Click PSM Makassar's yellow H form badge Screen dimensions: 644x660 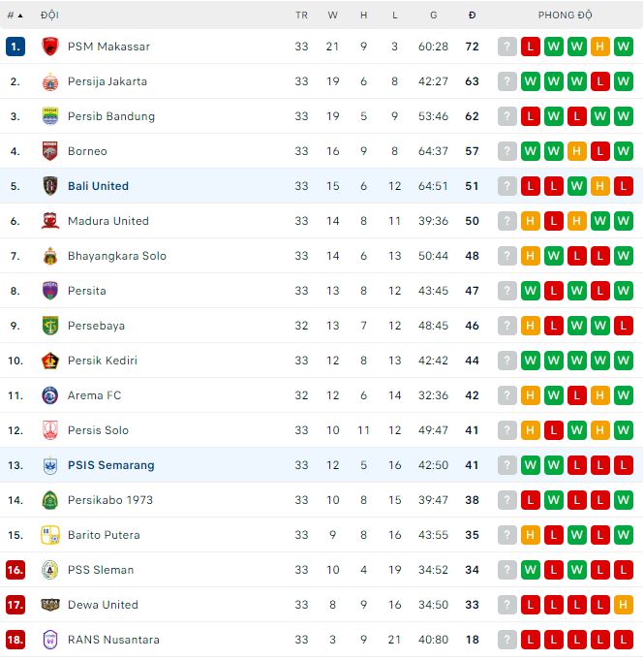coord(600,47)
